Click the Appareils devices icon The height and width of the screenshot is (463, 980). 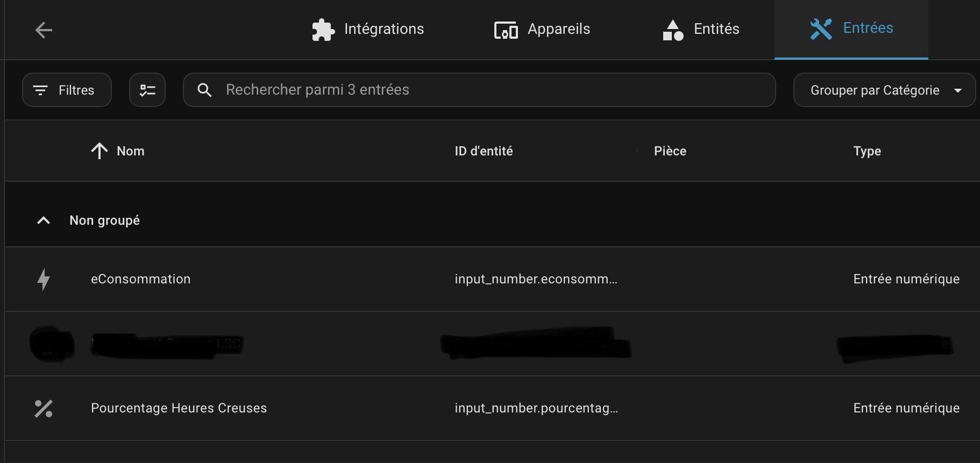[506, 30]
